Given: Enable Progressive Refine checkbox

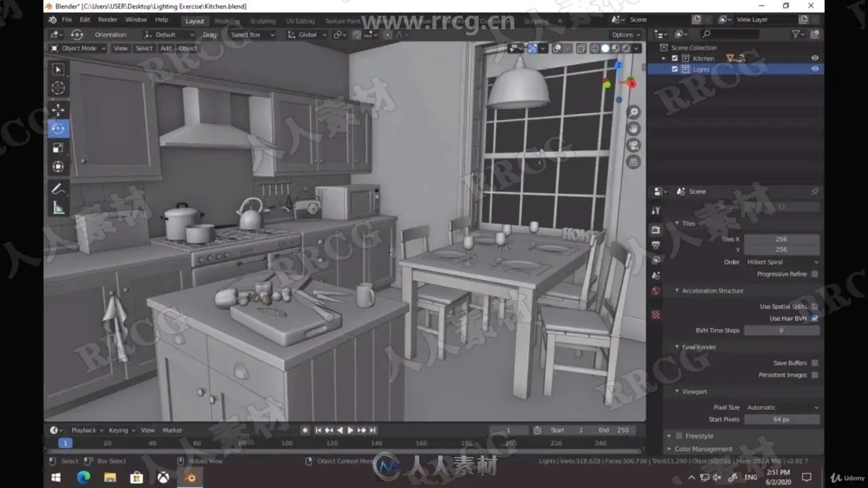Looking at the screenshot, I should pos(814,274).
